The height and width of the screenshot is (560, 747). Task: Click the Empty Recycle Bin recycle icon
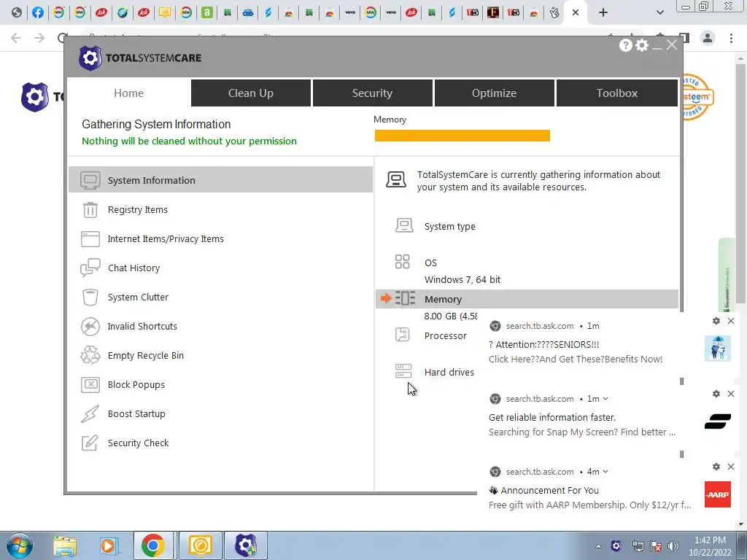[x=90, y=355]
